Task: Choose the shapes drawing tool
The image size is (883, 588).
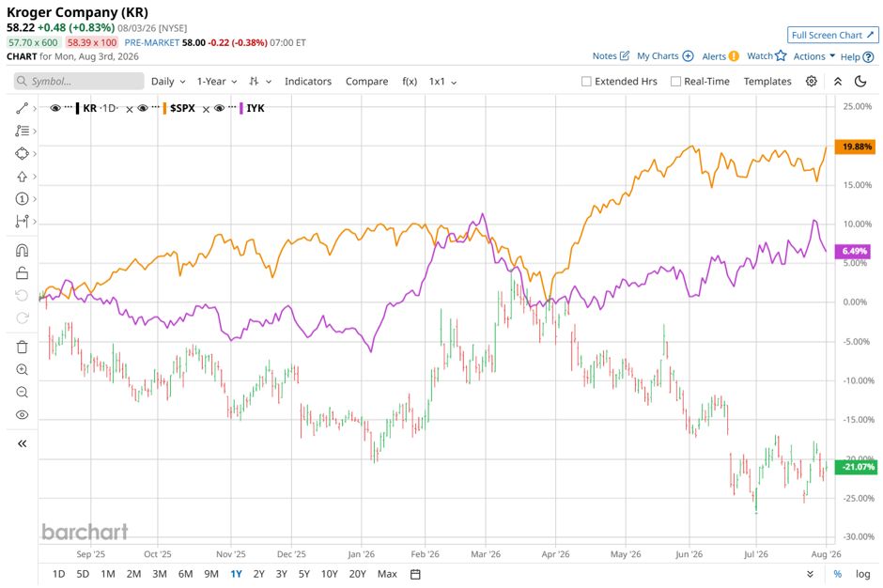Action: click(22, 154)
